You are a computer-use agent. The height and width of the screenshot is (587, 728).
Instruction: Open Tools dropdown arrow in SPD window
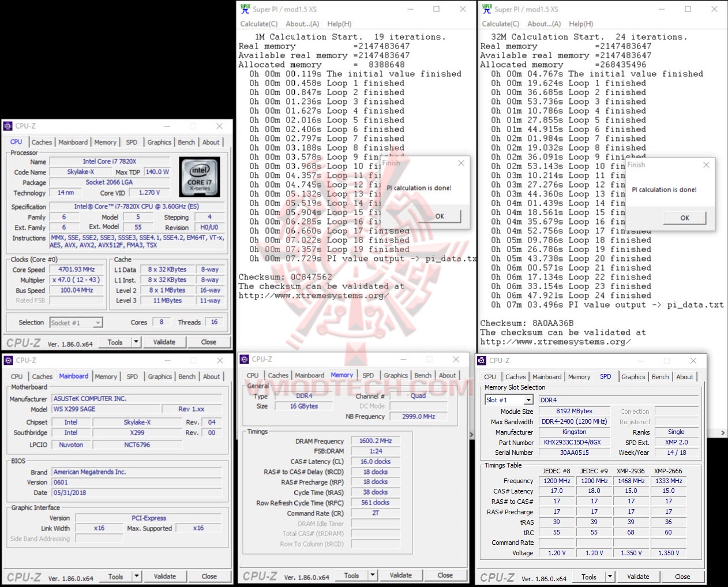click(x=610, y=576)
